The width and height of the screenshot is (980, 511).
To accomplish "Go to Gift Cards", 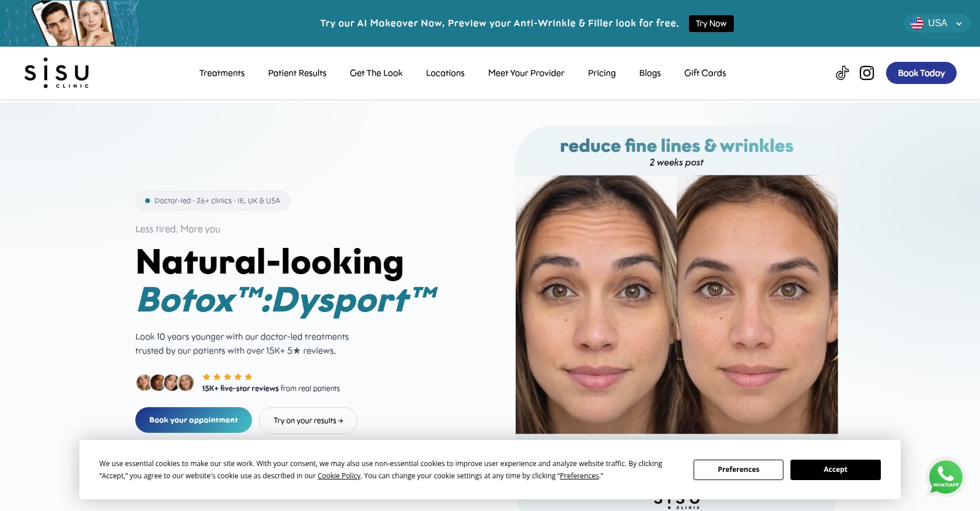I will [705, 73].
